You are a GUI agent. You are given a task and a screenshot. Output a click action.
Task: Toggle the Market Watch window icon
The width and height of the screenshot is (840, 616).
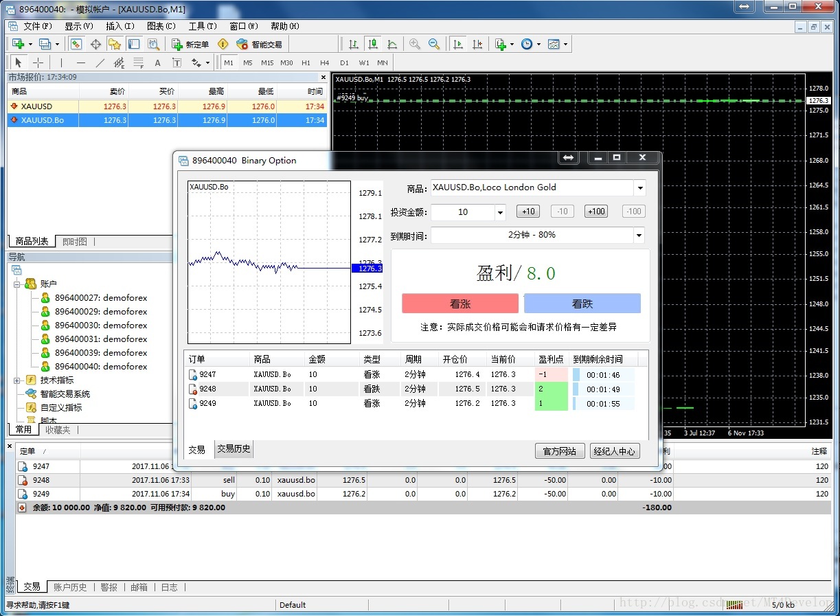(x=77, y=44)
